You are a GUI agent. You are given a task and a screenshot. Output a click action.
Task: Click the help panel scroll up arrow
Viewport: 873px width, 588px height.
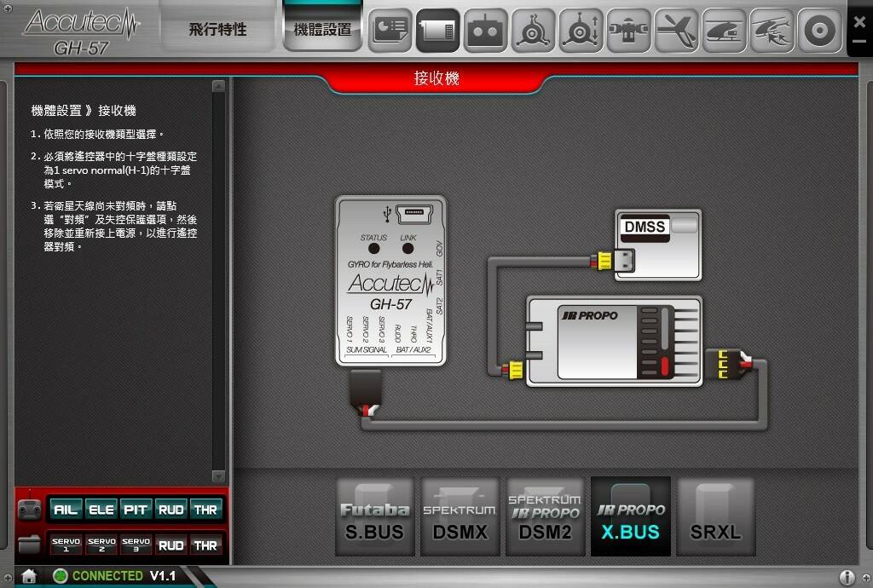click(x=219, y=86)
